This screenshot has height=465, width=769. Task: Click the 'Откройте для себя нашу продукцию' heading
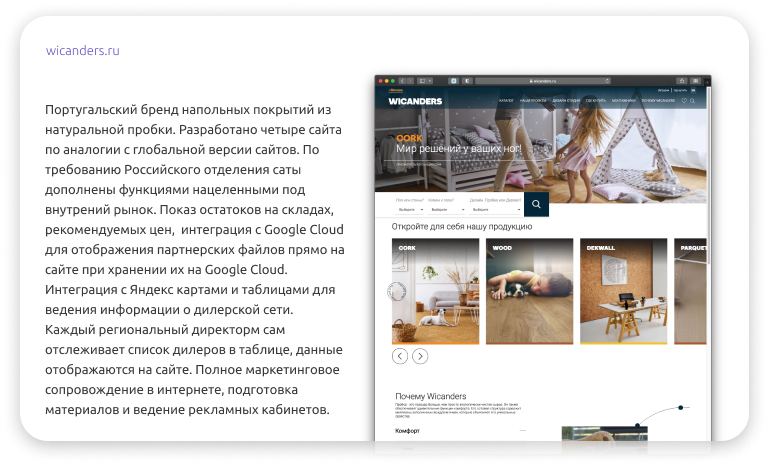click(x=461, y=227)
